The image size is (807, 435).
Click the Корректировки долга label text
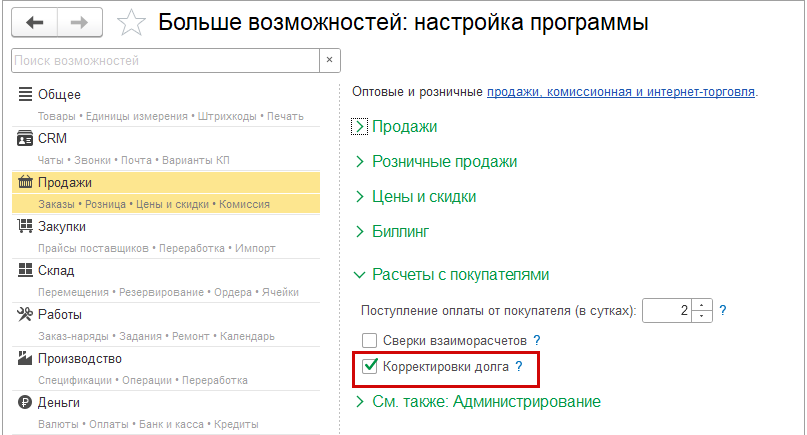tap(446, 367)
